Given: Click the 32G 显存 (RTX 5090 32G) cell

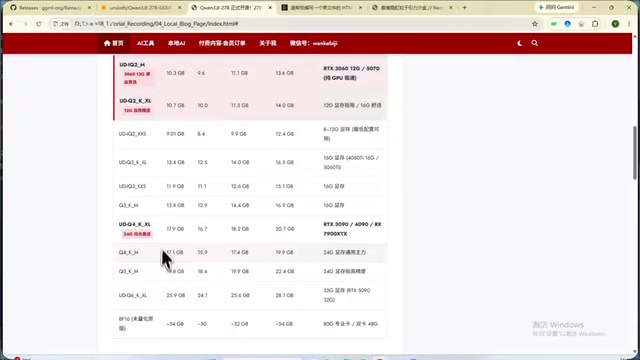Looking at the screenshot, I should click(347, 295).
